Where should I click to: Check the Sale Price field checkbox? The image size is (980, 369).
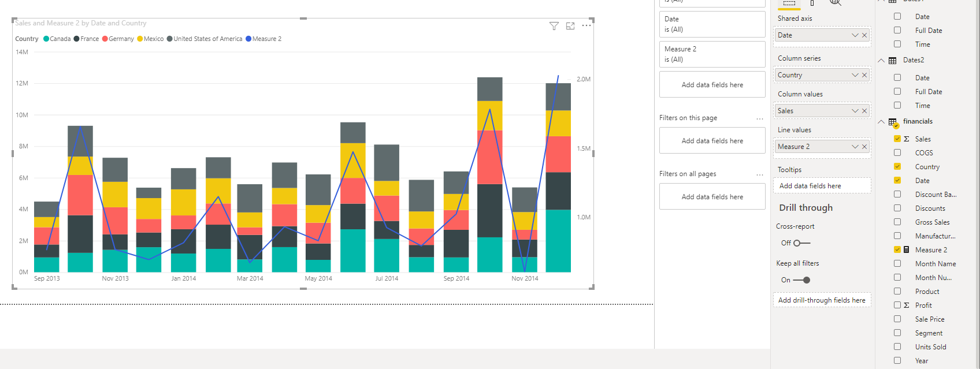(x=897, y=319)
